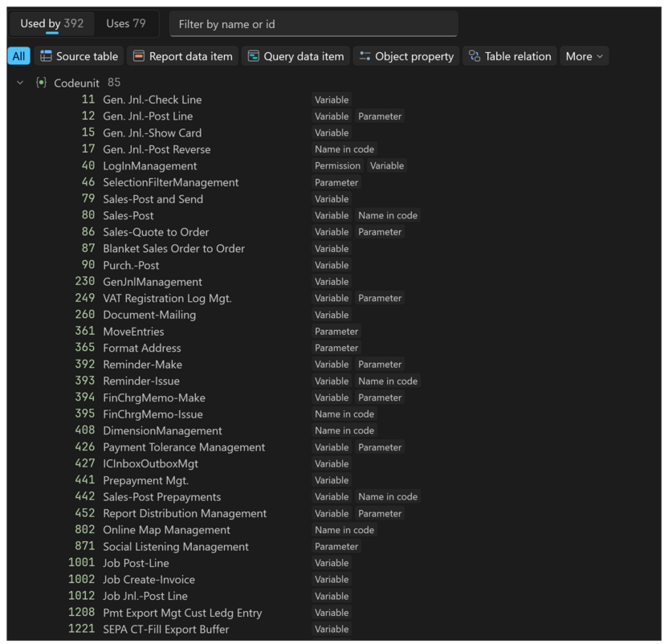Open Sales-Quote to Order codeunit
The image size is (668, 644).
coord(156,232)
